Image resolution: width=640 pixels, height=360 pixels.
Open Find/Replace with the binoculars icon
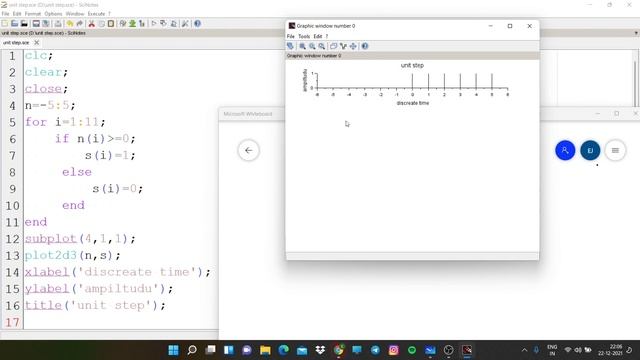point(123,24)
